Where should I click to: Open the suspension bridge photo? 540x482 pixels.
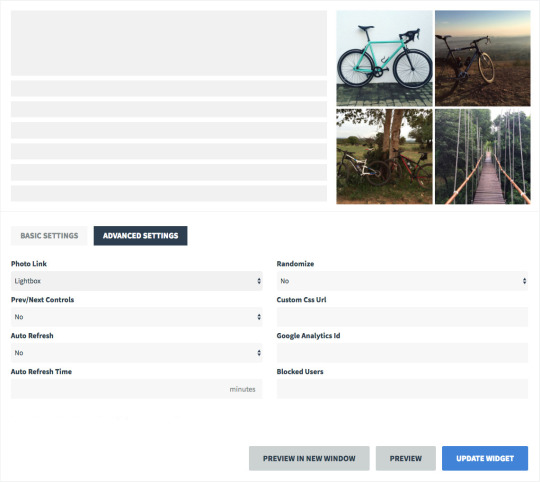(483, 157)
